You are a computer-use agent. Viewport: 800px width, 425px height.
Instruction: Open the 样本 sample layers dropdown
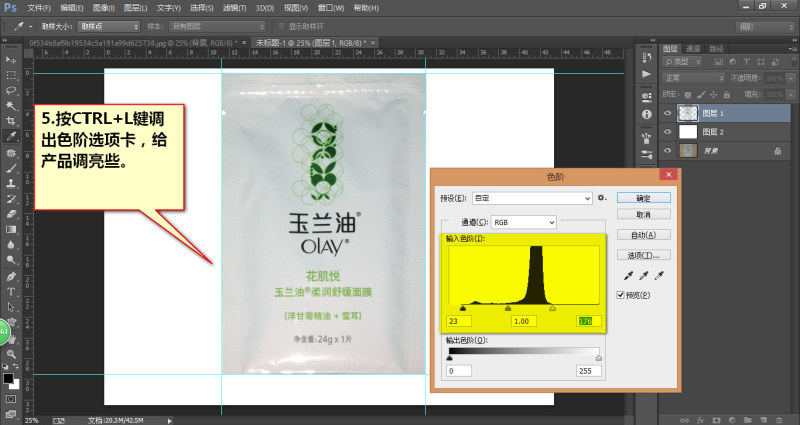(x=218, y=26)
